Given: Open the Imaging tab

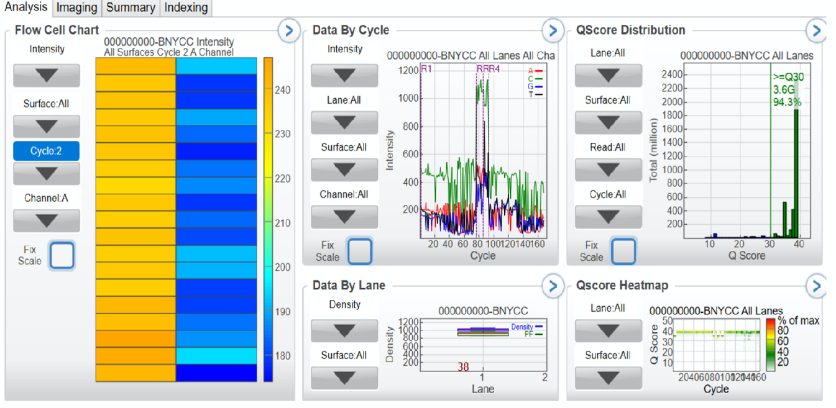Looking at the screenshot, I should [x=77, y=7].
